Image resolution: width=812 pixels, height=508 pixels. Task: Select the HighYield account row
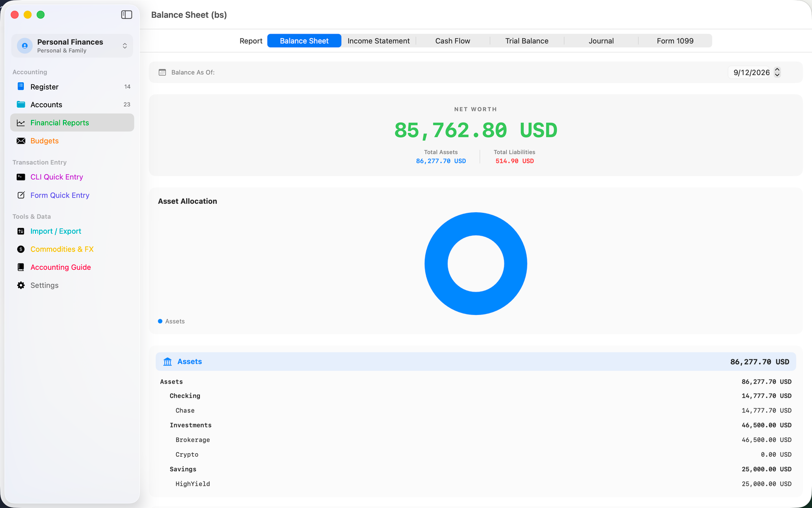(476, 484)
